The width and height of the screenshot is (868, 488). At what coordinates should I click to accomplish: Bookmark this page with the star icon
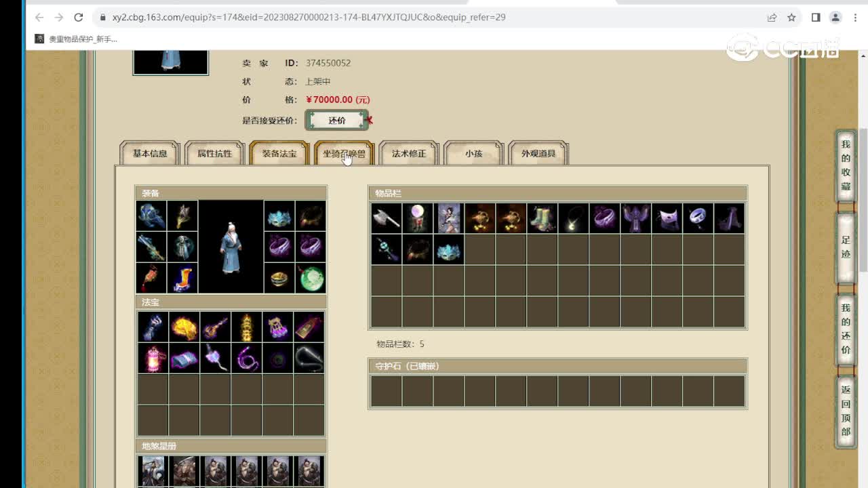coord(791,17)
